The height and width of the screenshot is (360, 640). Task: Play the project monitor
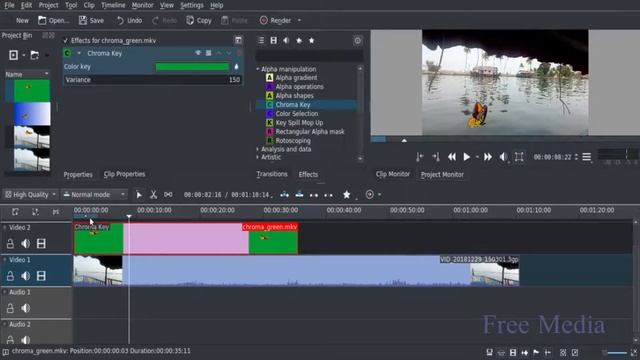(x=467, y=157)
